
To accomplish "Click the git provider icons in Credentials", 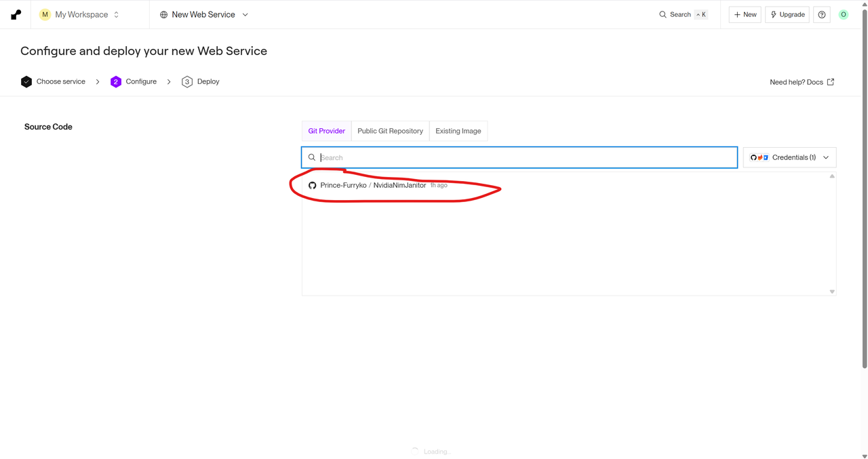I will (759, 157).
